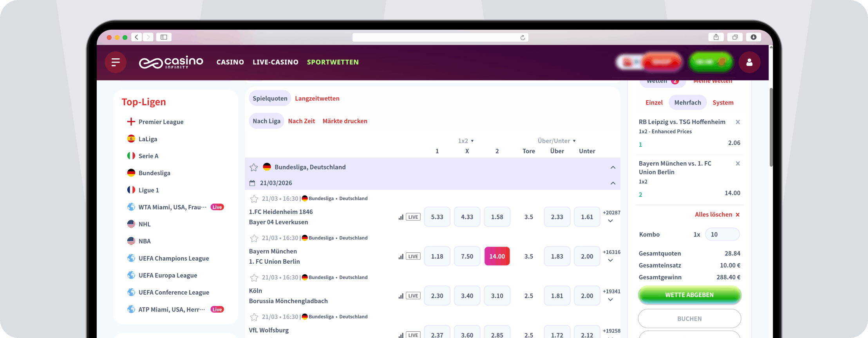Click the Kombo stake input field
Viewport: 868px width, 338px height.
pos(722,234)
